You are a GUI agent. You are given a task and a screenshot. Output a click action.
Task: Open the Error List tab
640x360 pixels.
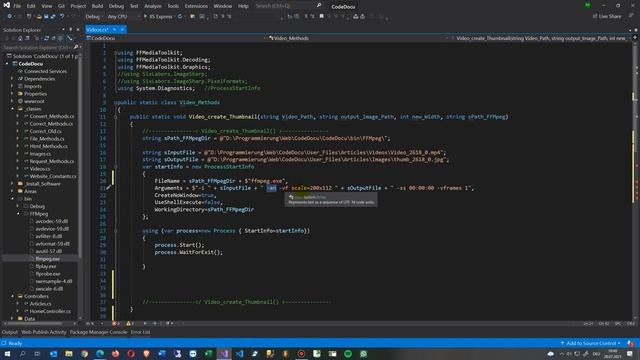pyautogui.click(x=140, y=332)
